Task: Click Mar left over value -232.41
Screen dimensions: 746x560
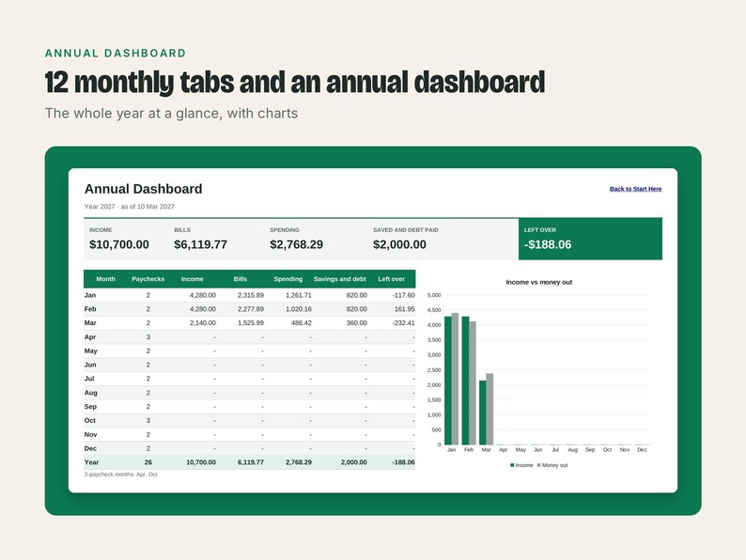Action: pyautogui.click(x=403, y=322)
